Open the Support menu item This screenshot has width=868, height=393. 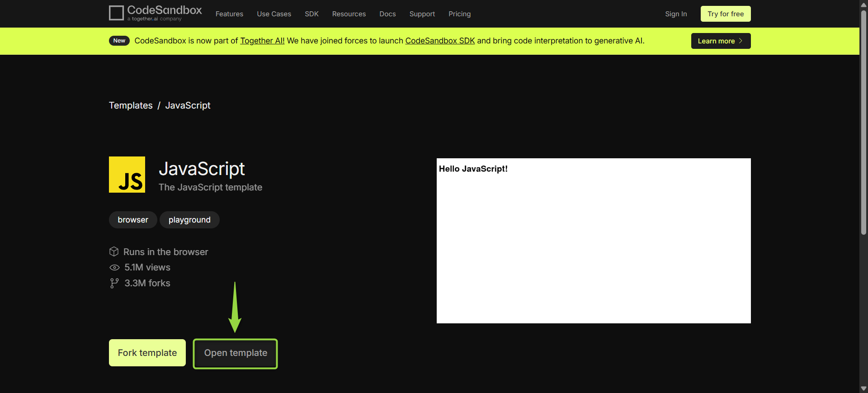[422, 14]
